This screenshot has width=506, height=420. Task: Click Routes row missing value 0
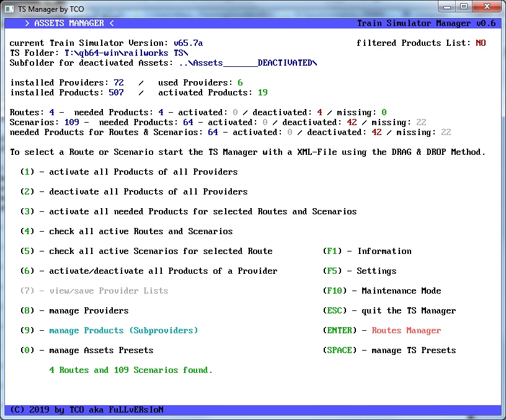(x=384, y=112)
